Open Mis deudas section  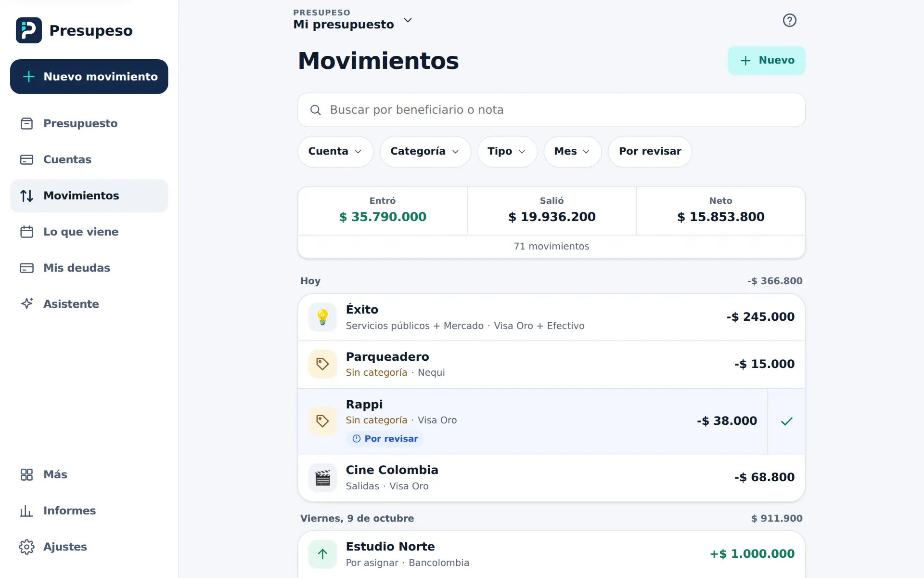(89, 268)
